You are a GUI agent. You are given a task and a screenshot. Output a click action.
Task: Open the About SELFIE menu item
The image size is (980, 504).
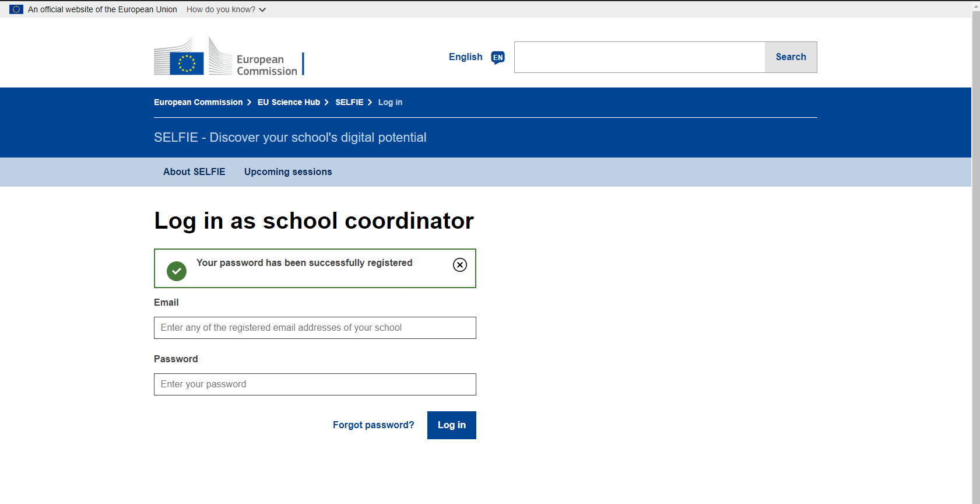coord(194,171)
